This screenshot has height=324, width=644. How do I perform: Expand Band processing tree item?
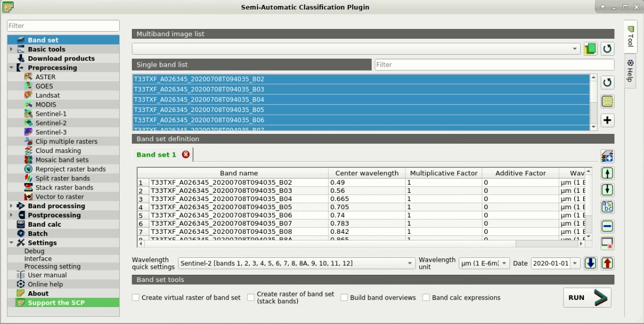tap(11, 206)
